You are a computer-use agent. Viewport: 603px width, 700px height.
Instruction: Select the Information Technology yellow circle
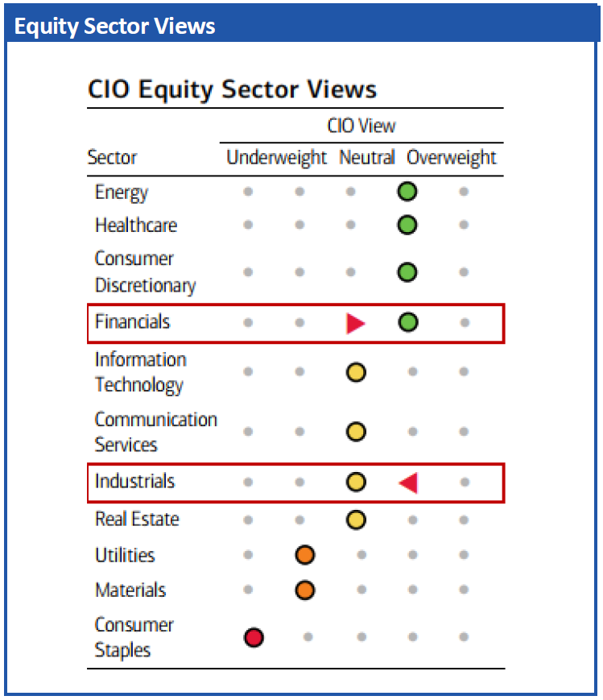tap(356, 372)
